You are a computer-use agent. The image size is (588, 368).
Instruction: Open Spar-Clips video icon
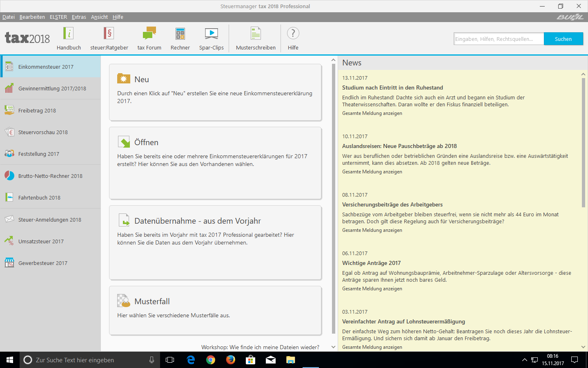click(x=212, y=34)
